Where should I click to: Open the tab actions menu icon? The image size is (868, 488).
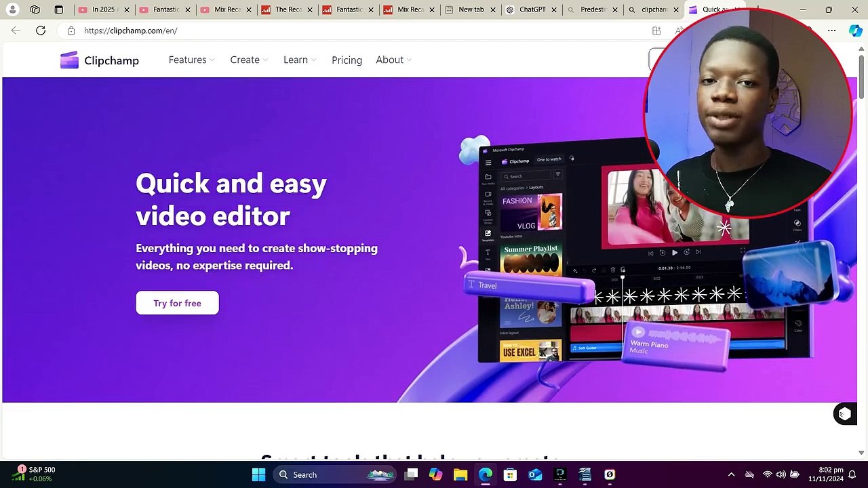(59, 9)
